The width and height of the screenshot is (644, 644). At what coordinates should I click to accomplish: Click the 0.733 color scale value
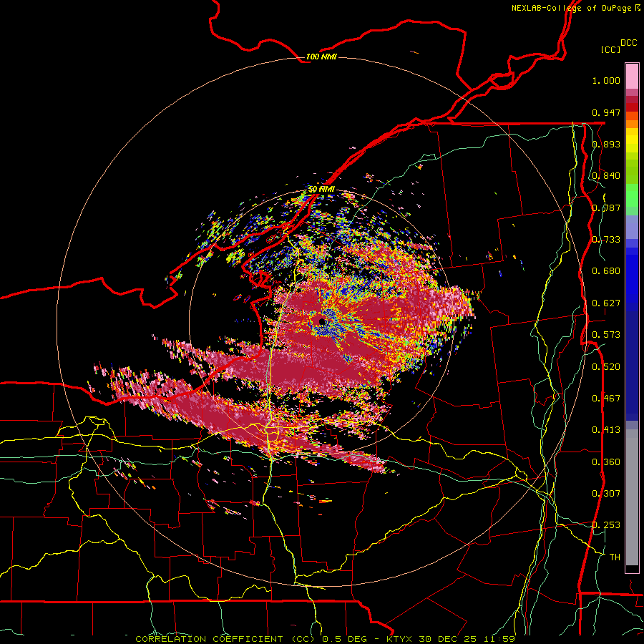pyautogui.click(x=606, y=240)
